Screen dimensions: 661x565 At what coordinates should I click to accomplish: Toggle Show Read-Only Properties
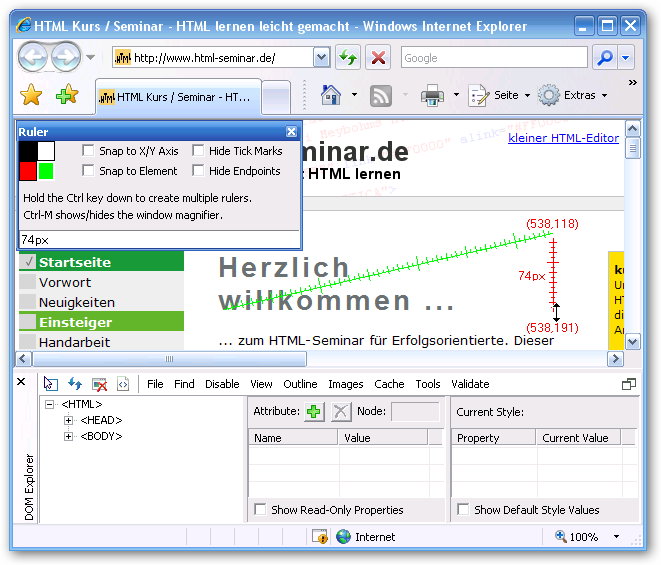click(x=261, y=509)
